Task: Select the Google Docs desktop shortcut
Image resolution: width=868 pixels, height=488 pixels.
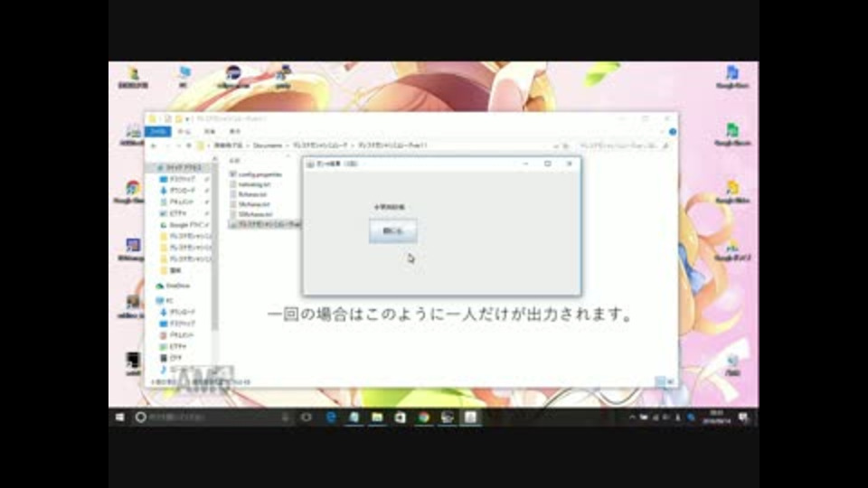Action: pos(732,76)
